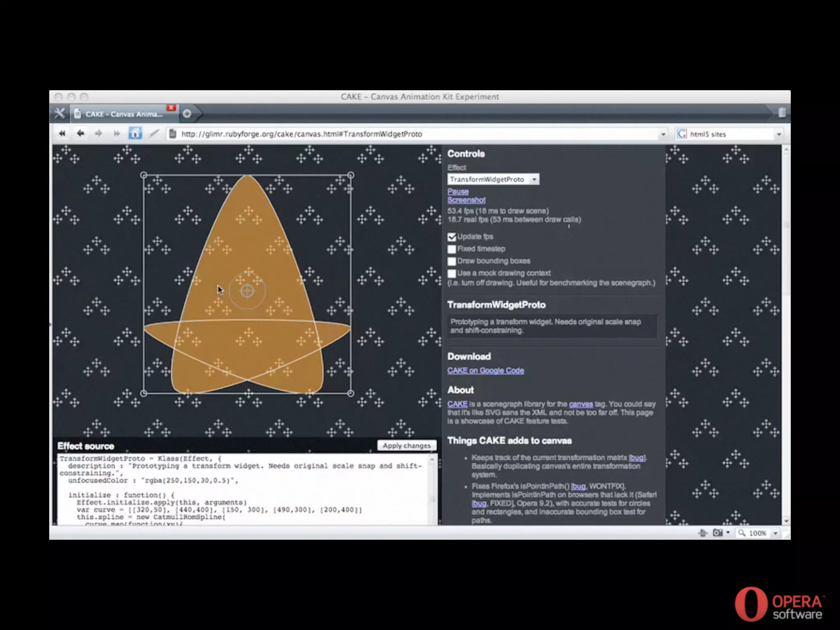Viewport: 840px width, 630px height.
Task: Close the CAKE tab with red X
Action: (171, 108)
